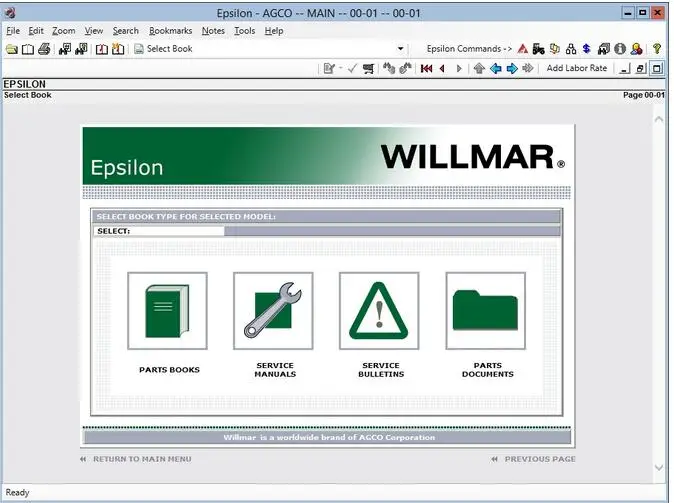Viewport: 674px width, 503px height.
Task: Open the Service Bulletins warning triangle icon
Action: pyautogui.click(x=379, y=311)
